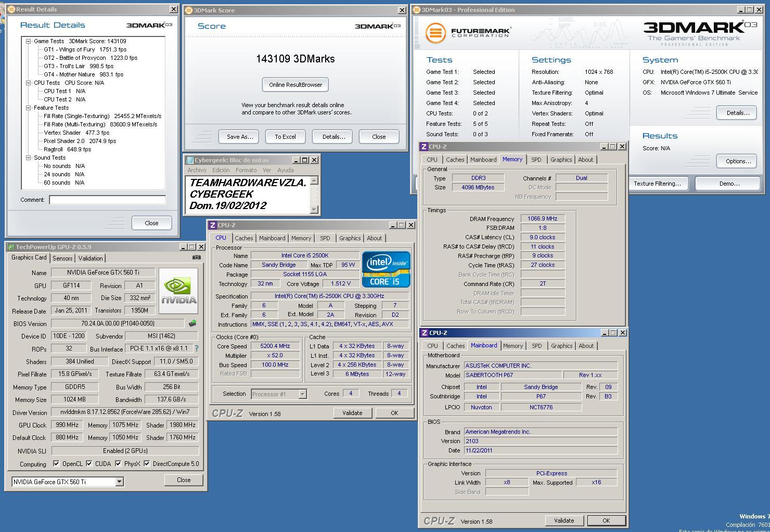The width and height of the screenshot is (770, 532).
Task: Select GT1 - Wings of Fury result
Action: click(x=85, y=49)
